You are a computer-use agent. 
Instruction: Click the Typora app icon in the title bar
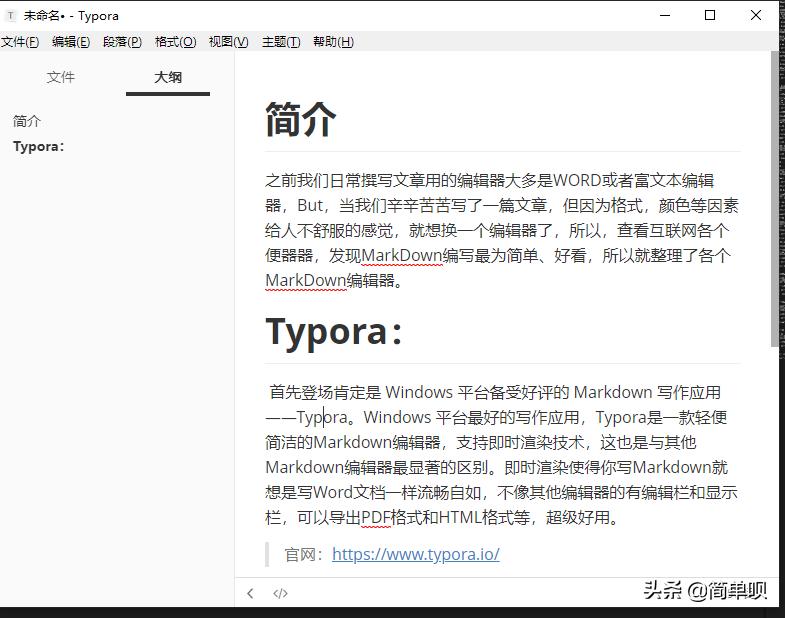click(x=11, y=16)
